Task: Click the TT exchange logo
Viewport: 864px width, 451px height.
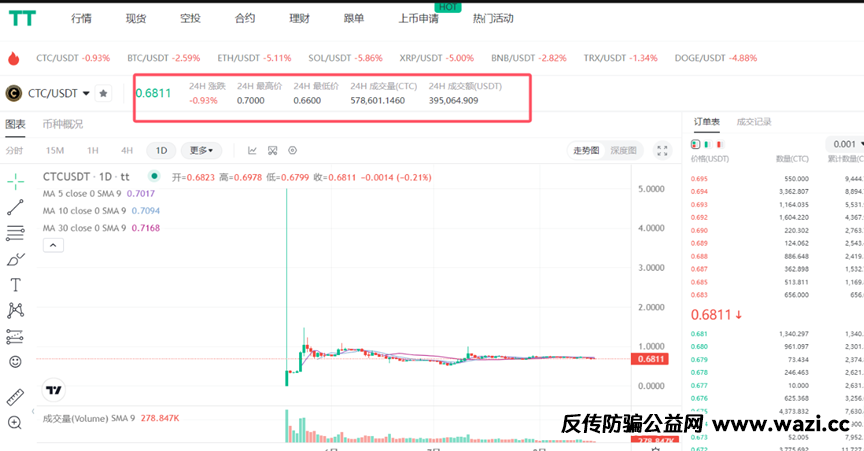Action: pyautogui.click(x=23, y=18)
